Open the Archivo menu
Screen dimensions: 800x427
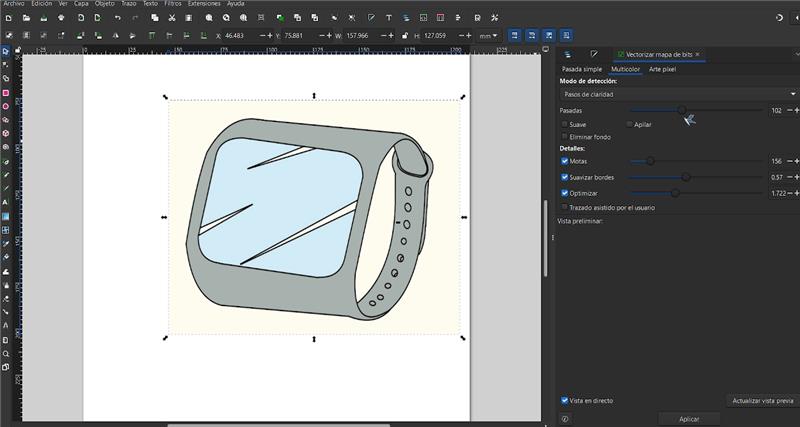pos(13,4)
